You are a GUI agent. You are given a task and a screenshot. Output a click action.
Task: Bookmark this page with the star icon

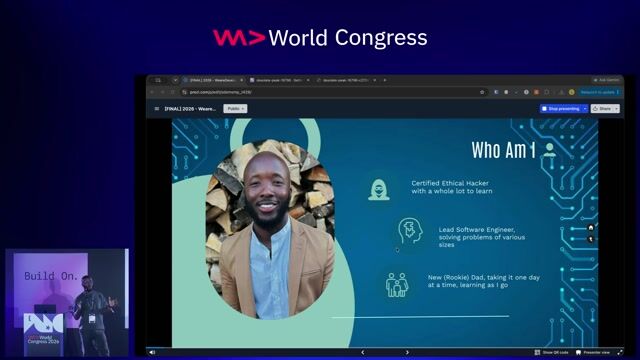[x=482, y=92]
